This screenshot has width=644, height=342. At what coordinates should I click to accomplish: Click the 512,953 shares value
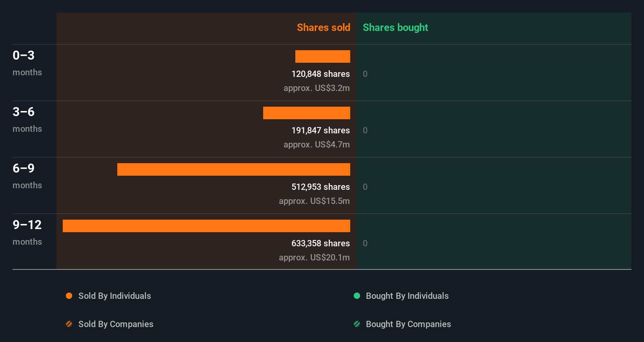pyautogui.click(x=320, y=187)
